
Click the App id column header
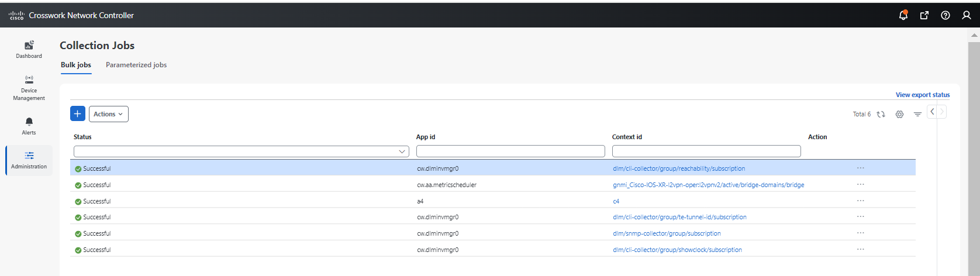(x=426, y=137)
